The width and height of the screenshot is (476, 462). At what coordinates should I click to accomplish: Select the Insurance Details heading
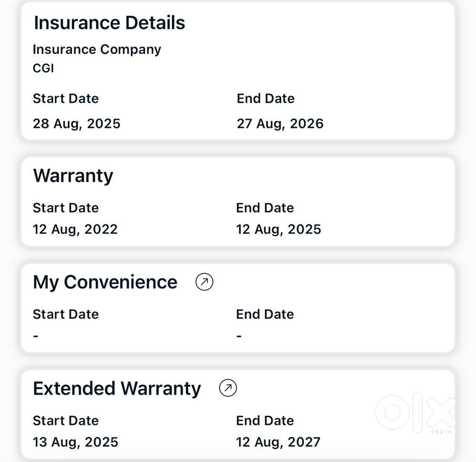(109, 22)
